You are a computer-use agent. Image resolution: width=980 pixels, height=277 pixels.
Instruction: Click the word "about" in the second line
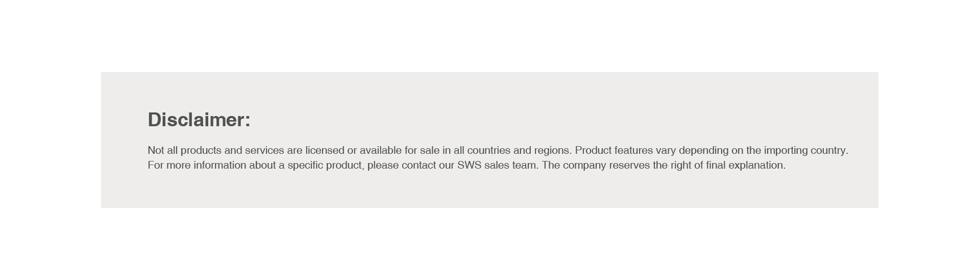[262, 165]
